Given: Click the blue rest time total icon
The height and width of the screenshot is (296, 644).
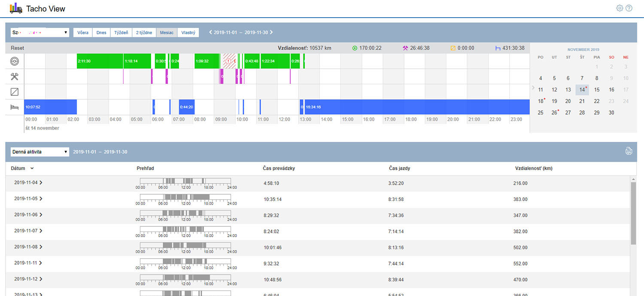Looking at the screenshot, I should click(x=498, y=48).
